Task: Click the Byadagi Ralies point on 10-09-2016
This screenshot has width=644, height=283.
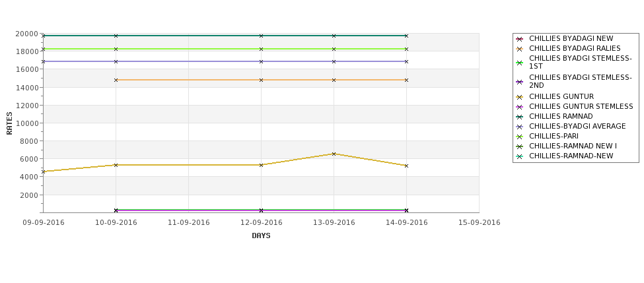Action: (x=116, y=80)
